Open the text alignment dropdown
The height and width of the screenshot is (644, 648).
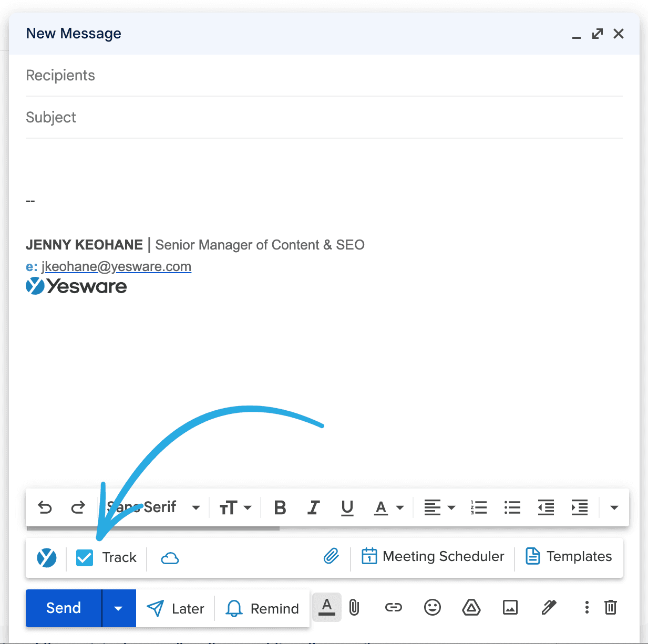[439, 507]
